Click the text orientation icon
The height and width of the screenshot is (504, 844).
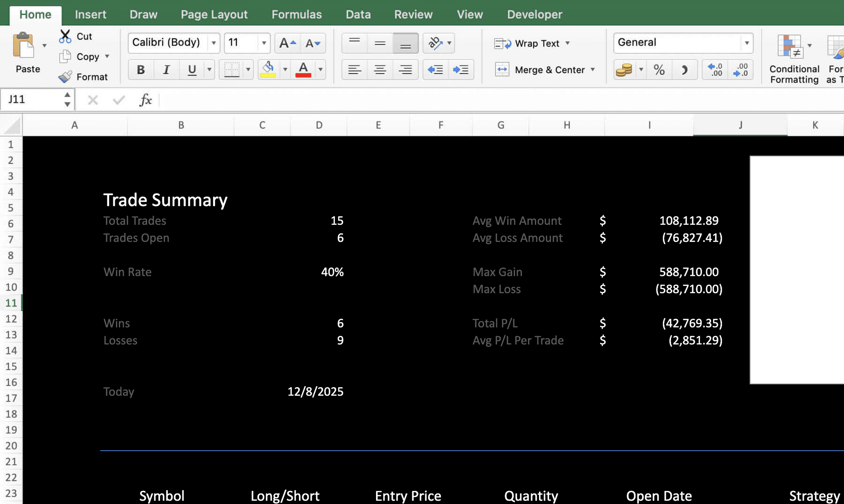435,43
